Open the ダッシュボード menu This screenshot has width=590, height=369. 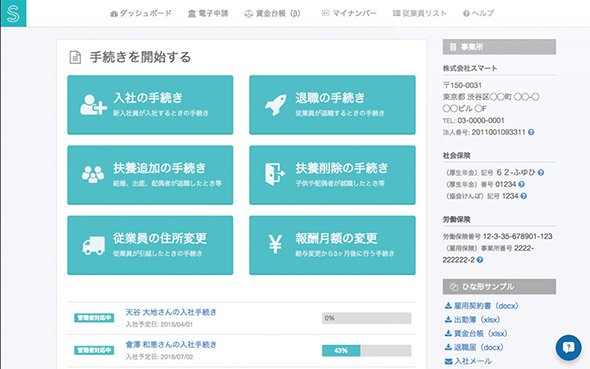pyautogui.click(x=141, y=13)
